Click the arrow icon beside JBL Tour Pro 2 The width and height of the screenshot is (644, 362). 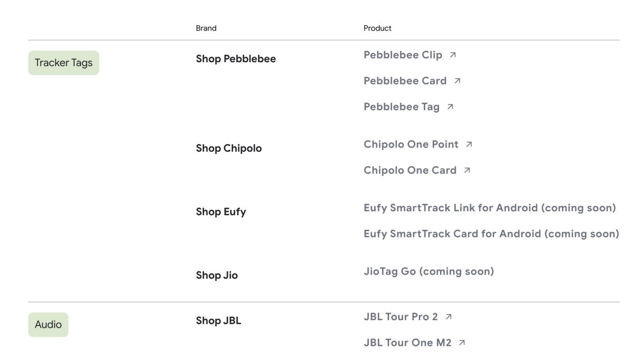pos(449,317)
